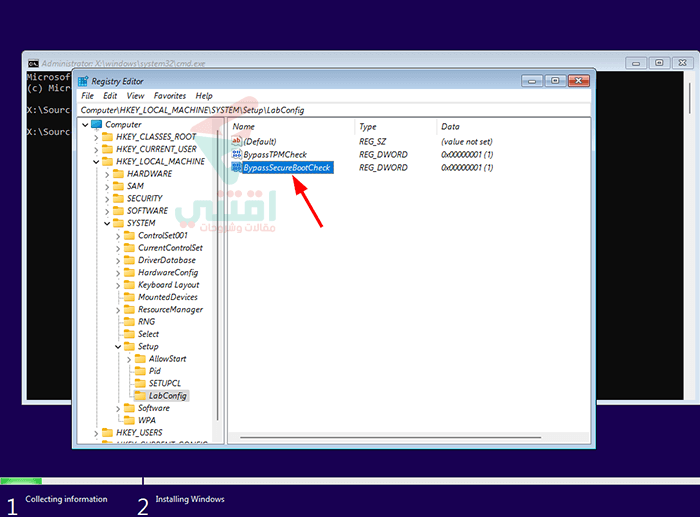Image resolution: width=700 pixels, height=517 pixels.
Task: Select the BypassSecureBootCheck value name
Action: tap(287, 167)
